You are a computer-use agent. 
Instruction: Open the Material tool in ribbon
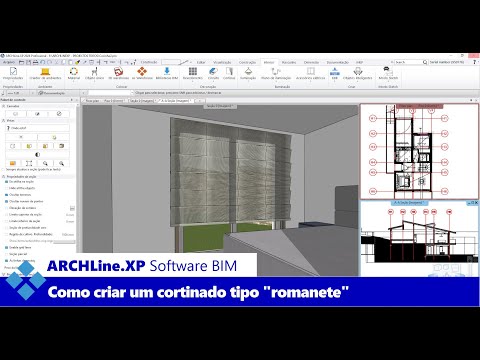74,74
